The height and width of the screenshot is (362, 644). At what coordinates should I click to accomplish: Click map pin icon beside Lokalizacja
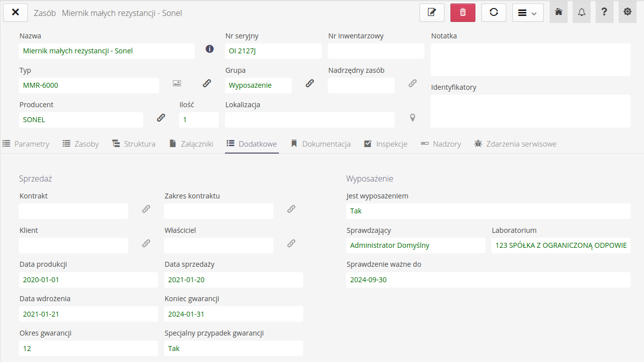tap(413, 118)
